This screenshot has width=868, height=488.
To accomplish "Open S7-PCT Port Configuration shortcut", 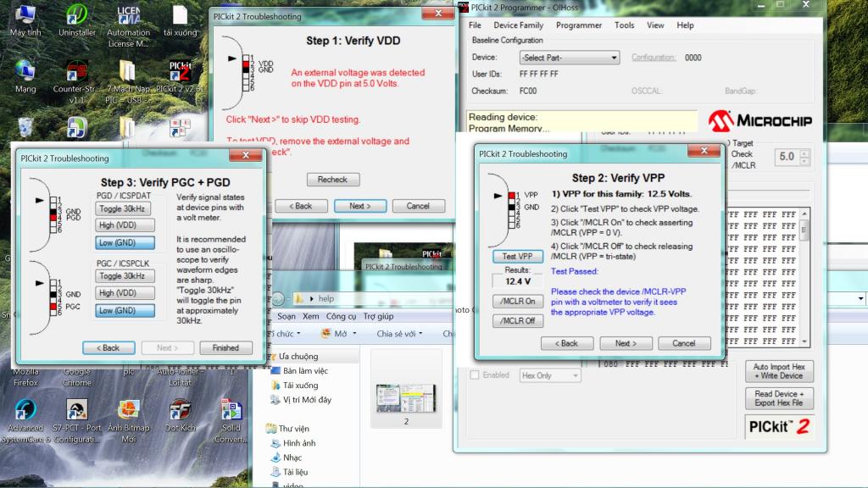I will [76, 413].
